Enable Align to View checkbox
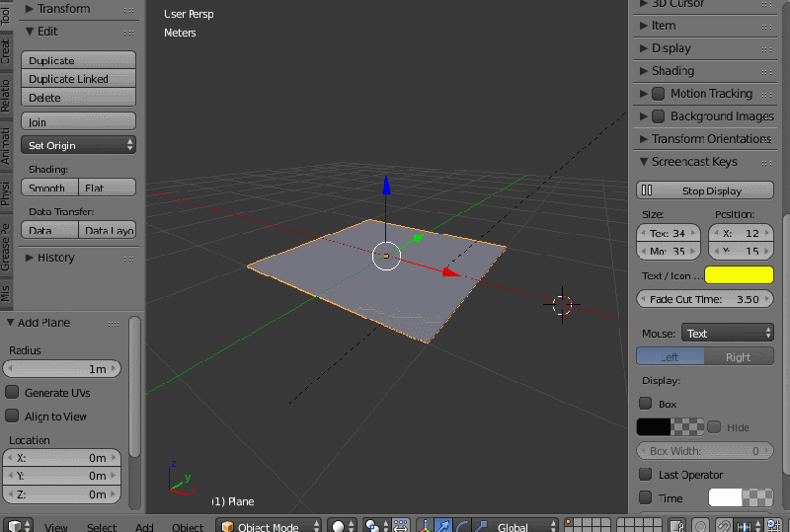The image size is (790, 532). [x=12, y=416]
